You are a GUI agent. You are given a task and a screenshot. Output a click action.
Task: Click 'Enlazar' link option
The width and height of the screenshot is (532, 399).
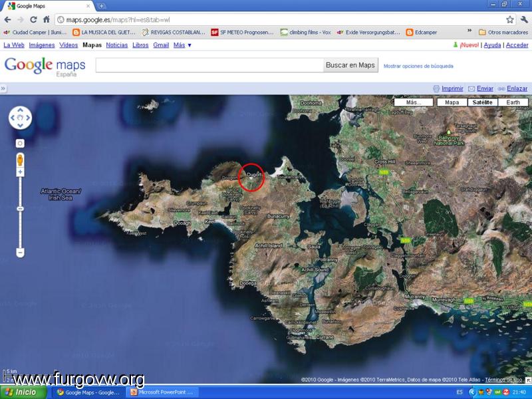(x=517, y=88)
